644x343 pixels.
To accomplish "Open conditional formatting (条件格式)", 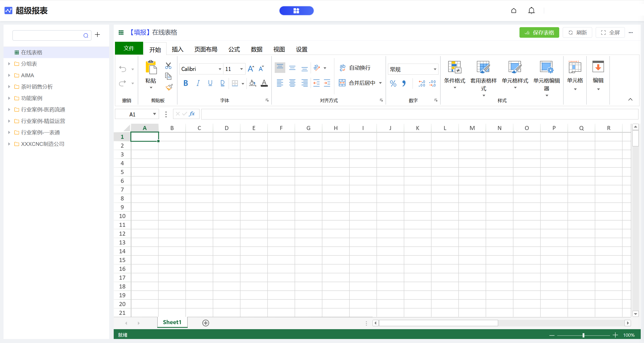I will (455, 75).
